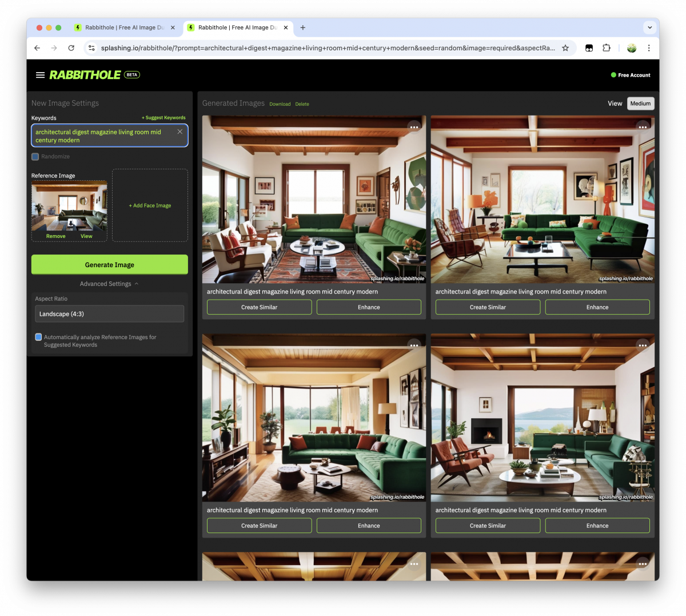The image size is (686, 616).
Task: Close the first Rabbithole tab
Action: (173, 27)
